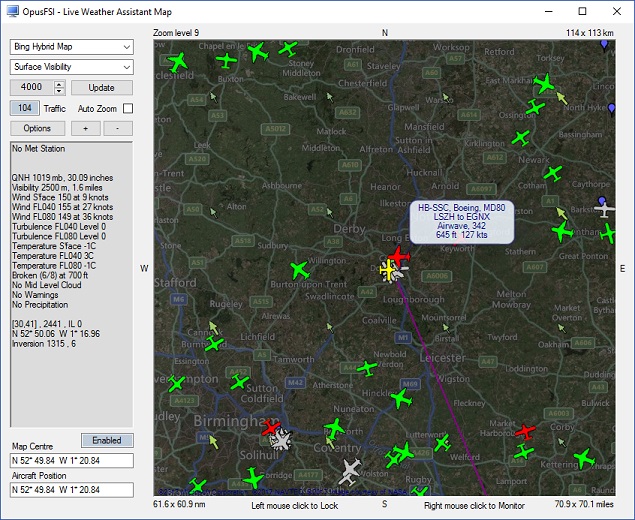
Task: Click the Inversion 1315 , 6 line
Action: point(44,344)
